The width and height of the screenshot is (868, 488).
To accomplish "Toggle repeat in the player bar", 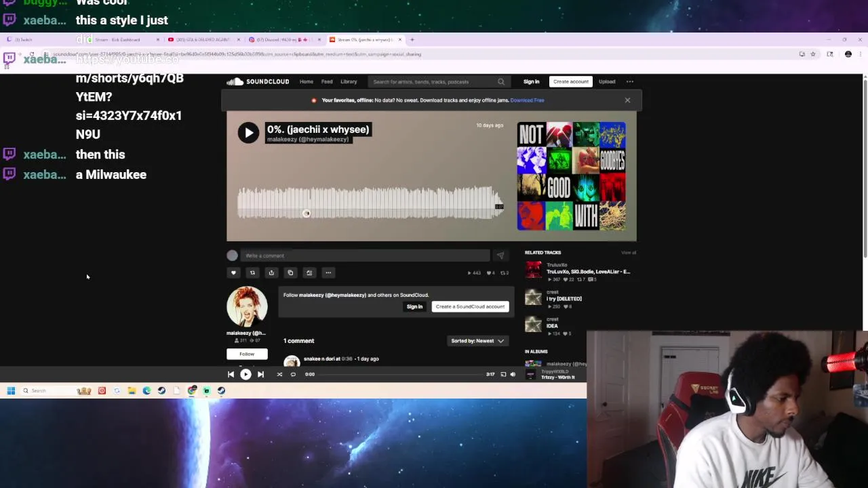I will click(293, 374).
